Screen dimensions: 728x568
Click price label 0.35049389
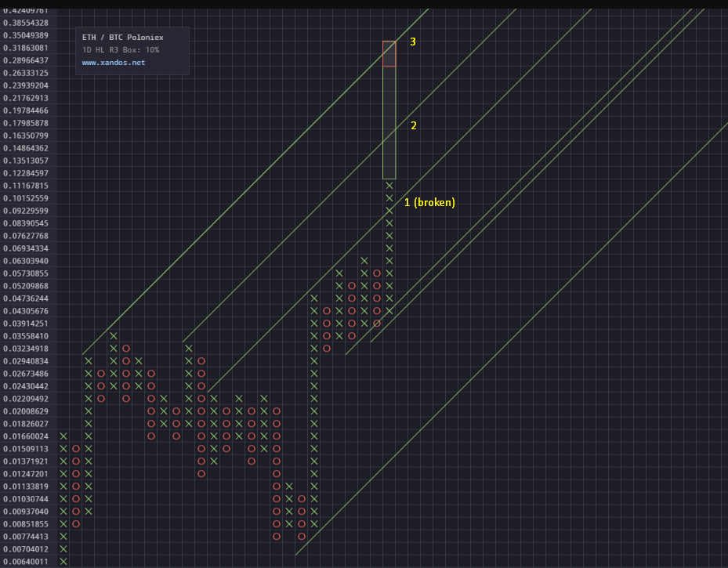pyautogui.click(x=26, y=35)
